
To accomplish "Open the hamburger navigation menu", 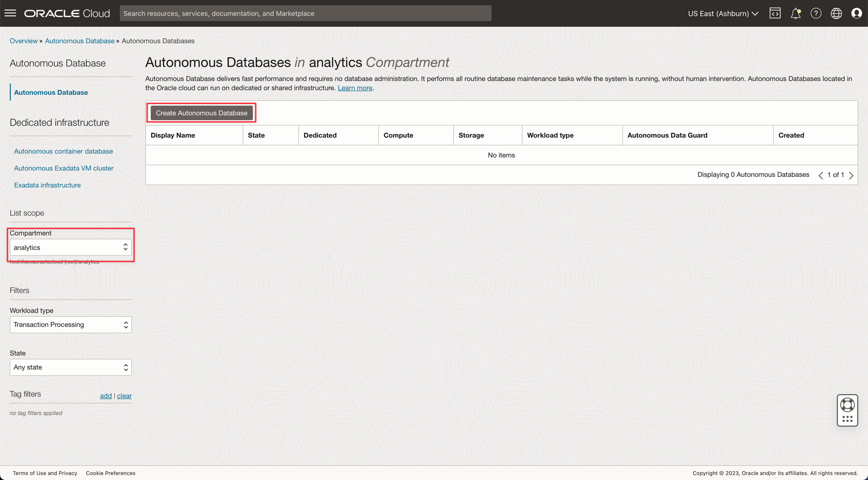I will (10, 13).
